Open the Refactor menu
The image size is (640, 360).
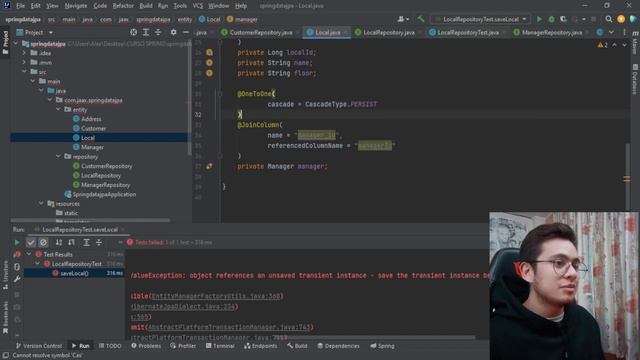pyautogui.click(x=123, y=6)
